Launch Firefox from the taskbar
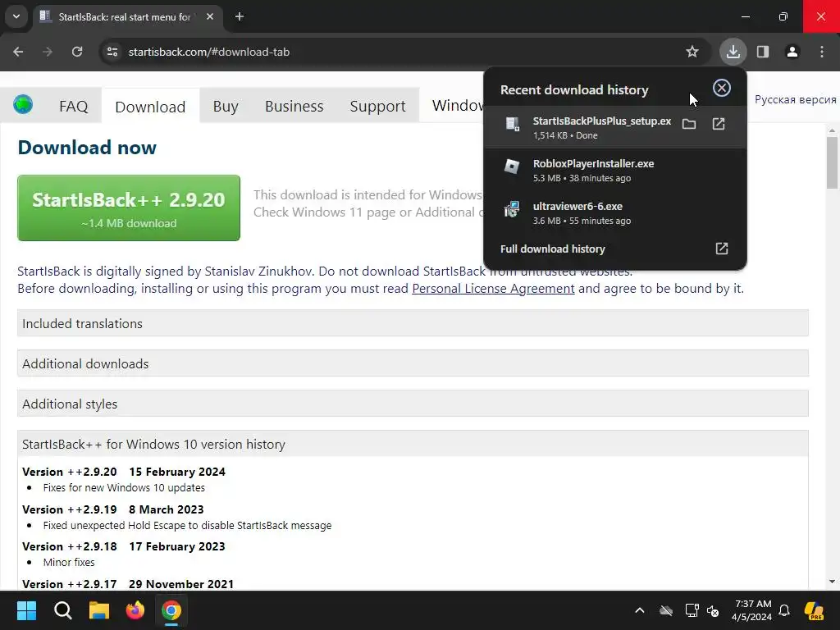This screenshot has height=630, width=840. tap(135, 610)
